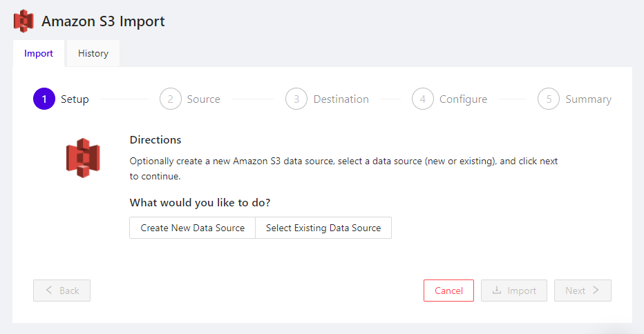The height and width of the screenshot is (334, 644).
Task: Proceed with the Next button
Action: click(583, 291)
